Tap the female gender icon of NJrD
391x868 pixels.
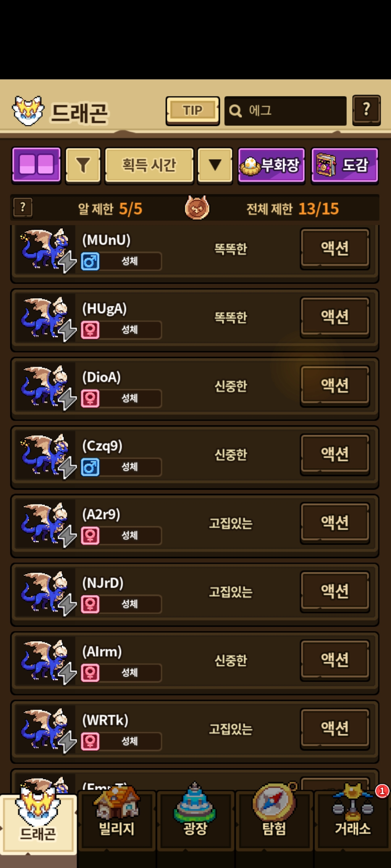[90, 604]
